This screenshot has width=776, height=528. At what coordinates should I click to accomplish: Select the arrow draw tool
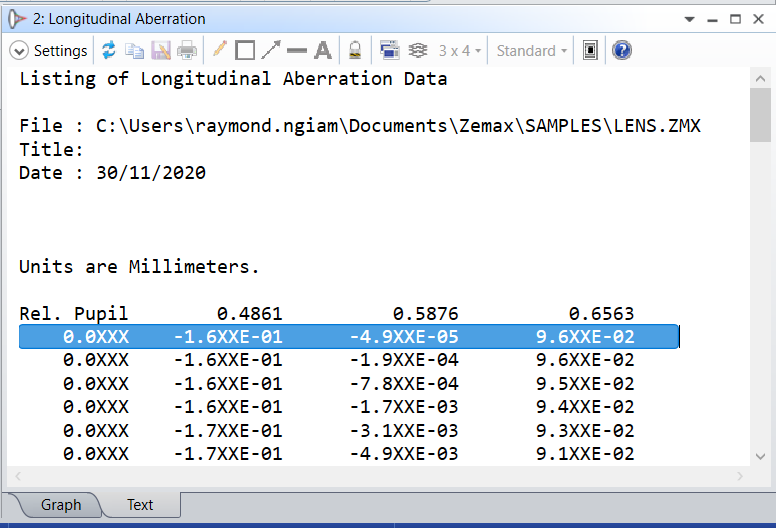tap(271, 50)
